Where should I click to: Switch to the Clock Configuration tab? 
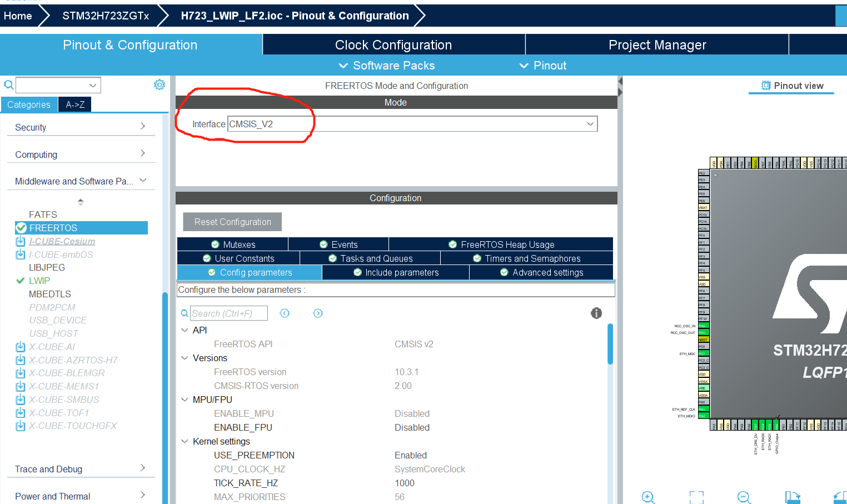393,45
